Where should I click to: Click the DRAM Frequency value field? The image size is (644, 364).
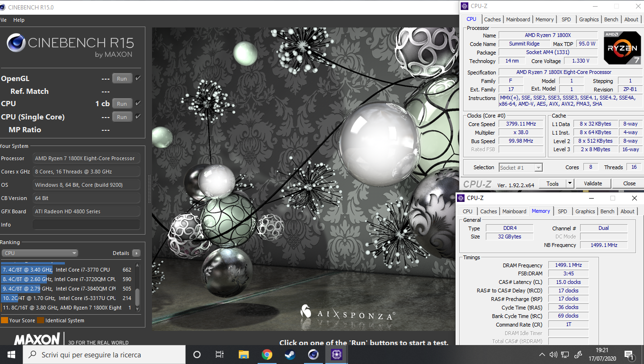point(568,265)
